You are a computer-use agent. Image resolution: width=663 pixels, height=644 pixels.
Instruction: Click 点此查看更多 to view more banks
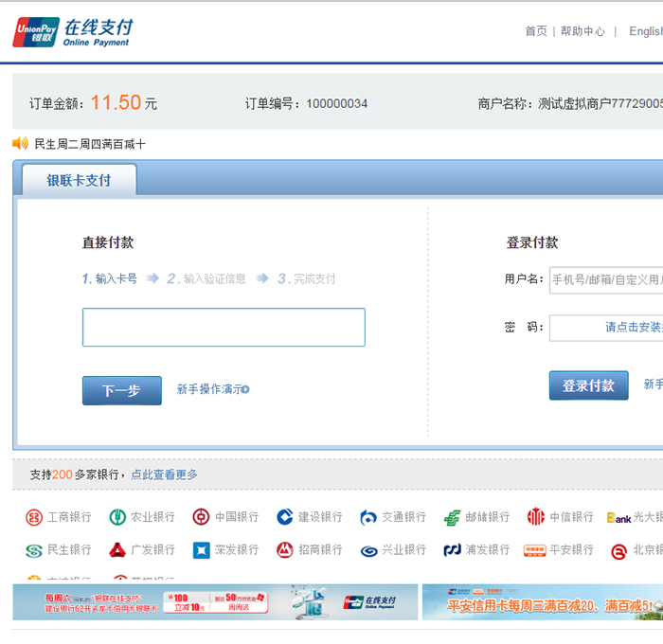point(164,474)
